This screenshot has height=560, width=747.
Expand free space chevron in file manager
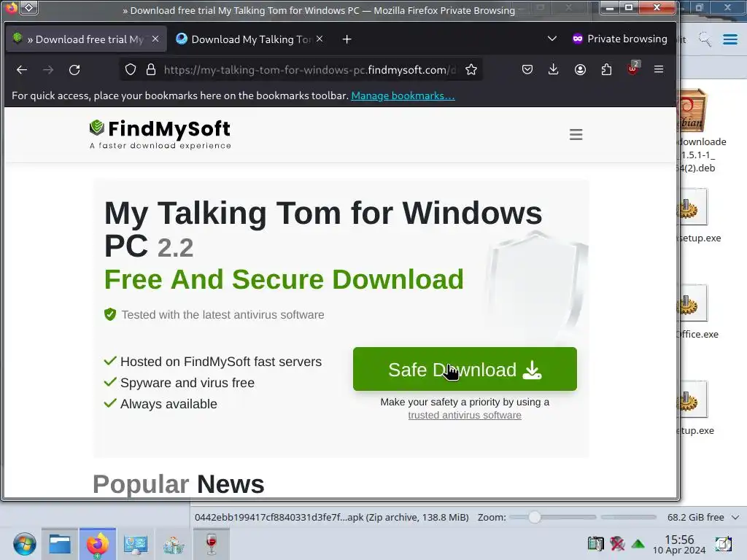tap(735, 517)
